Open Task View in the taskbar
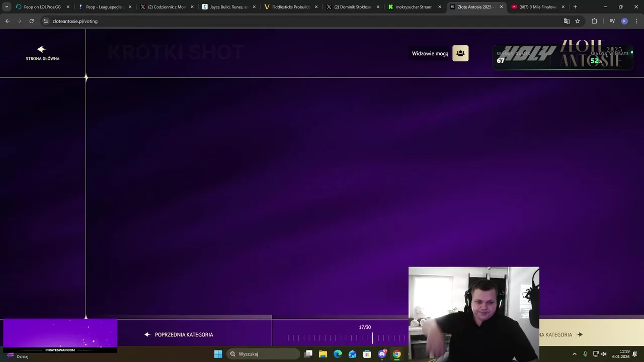Viewport: 644px width, 362px height. click(x=308, y=354)
